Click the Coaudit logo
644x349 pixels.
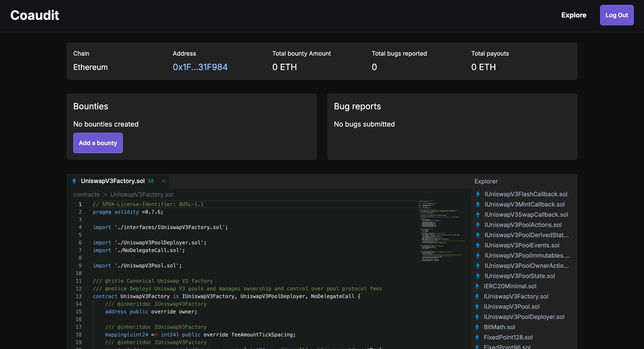[x=34, y=15]
